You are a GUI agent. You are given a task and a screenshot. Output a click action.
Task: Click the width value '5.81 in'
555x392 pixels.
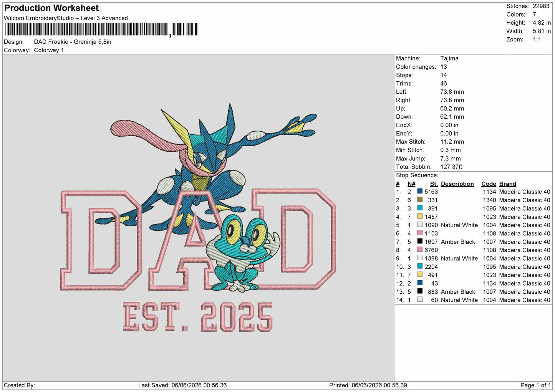tap(542, 31)
